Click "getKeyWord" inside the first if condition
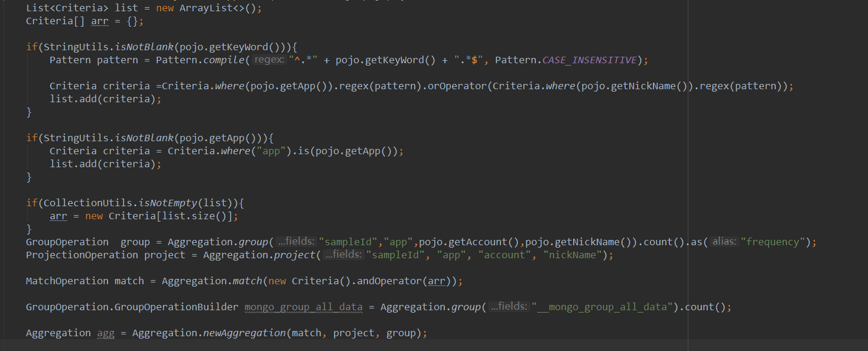This screenshot has width=868, height=351. (238, 47)
